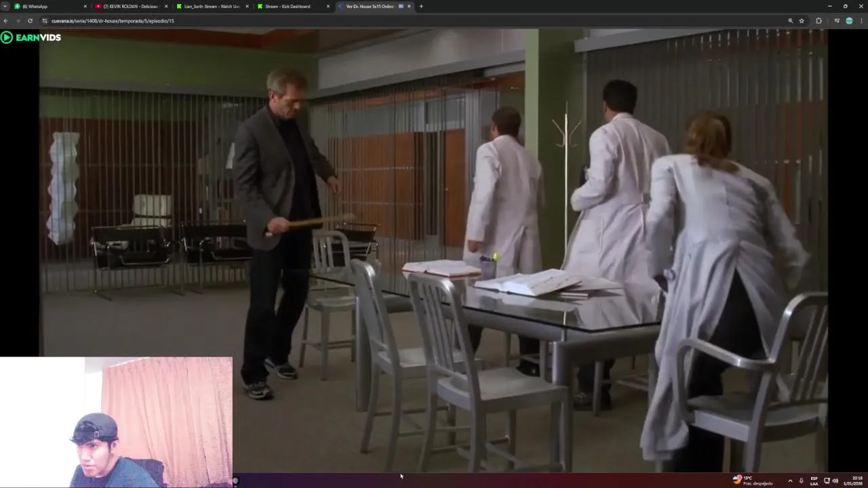The image size is (868, 488).
Task: Open the volume speaker icon
Action: point(835,481)
